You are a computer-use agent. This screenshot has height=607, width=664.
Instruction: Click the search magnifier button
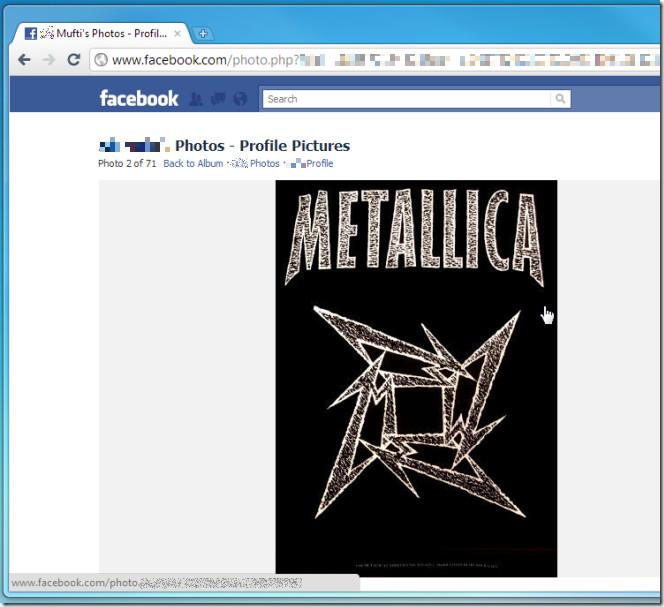click(x=561, y=99)
